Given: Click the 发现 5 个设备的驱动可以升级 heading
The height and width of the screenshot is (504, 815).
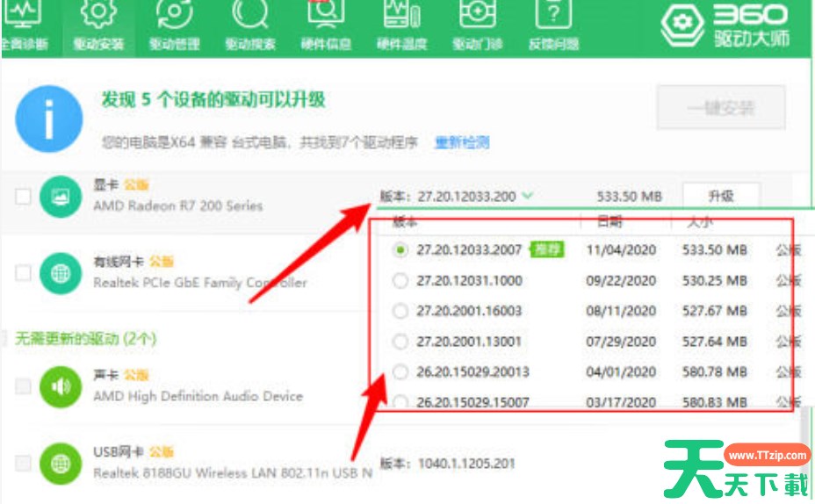Looking at the screenshot, I should (213, 99).
